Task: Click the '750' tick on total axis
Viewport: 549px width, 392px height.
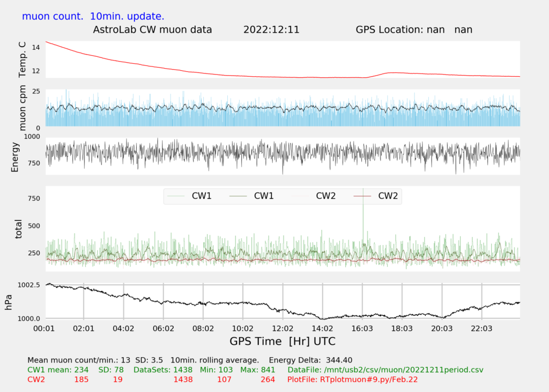Action: [34, 198]
